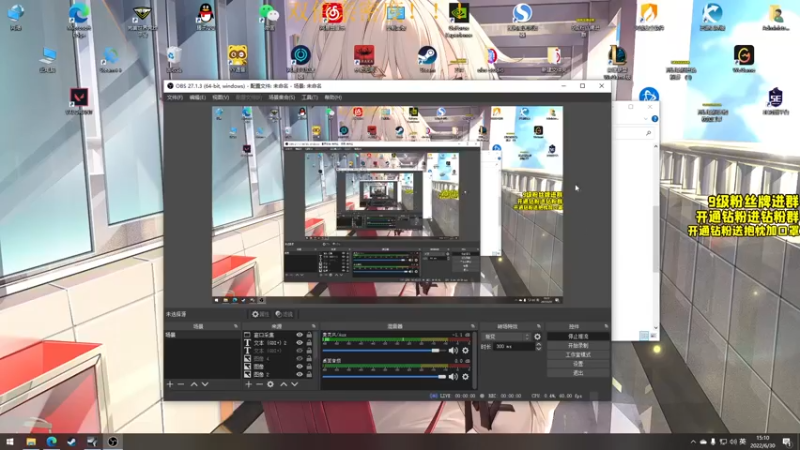The width and height of the screenshot is (800, 450).
Task: Open WeChat desktop icon
Action: pyautogui.click(x=268, y=16)
